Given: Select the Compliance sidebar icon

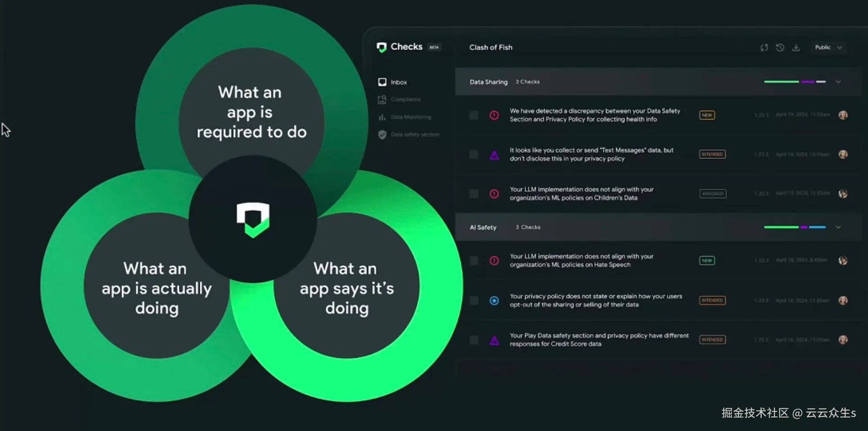Looking at the screenshot, I should [x=382, y=99].
